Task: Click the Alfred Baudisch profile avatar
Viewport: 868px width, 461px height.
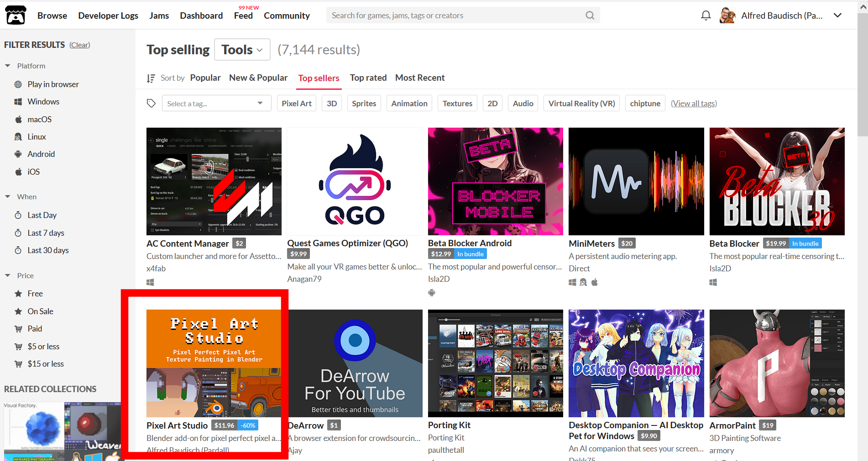Action: click(x=727, y=16)
